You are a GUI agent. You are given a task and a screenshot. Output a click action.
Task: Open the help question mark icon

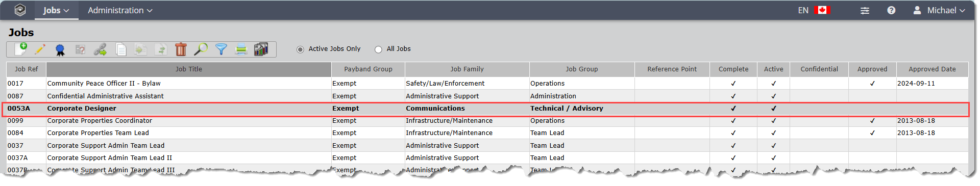[891, 10]
